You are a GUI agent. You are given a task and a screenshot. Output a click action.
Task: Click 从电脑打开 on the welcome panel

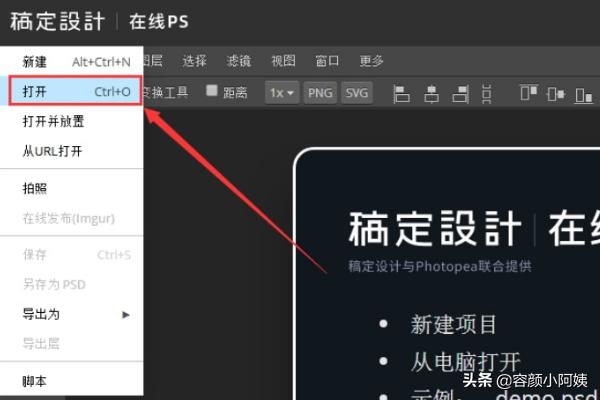click(x=466, y=361)
